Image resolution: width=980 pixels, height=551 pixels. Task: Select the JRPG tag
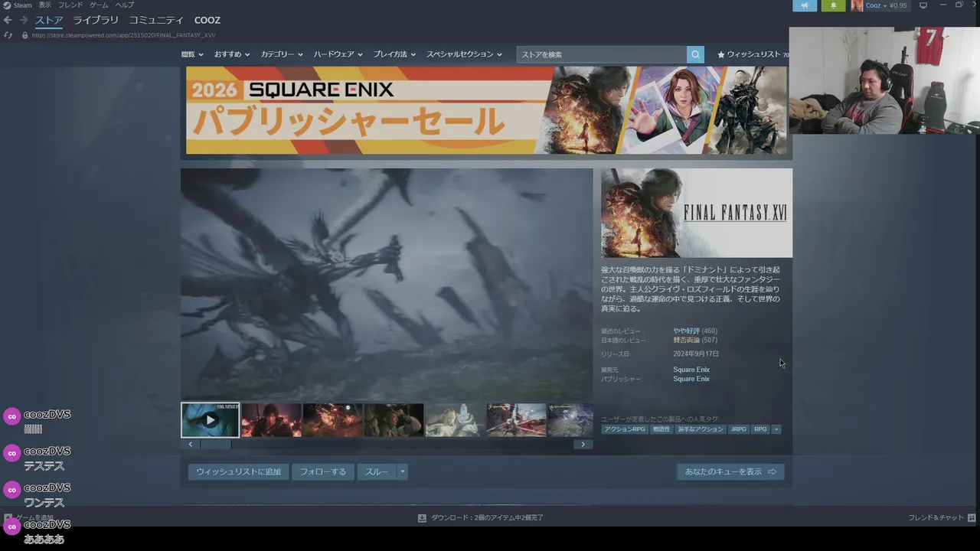tap(739, 429)
